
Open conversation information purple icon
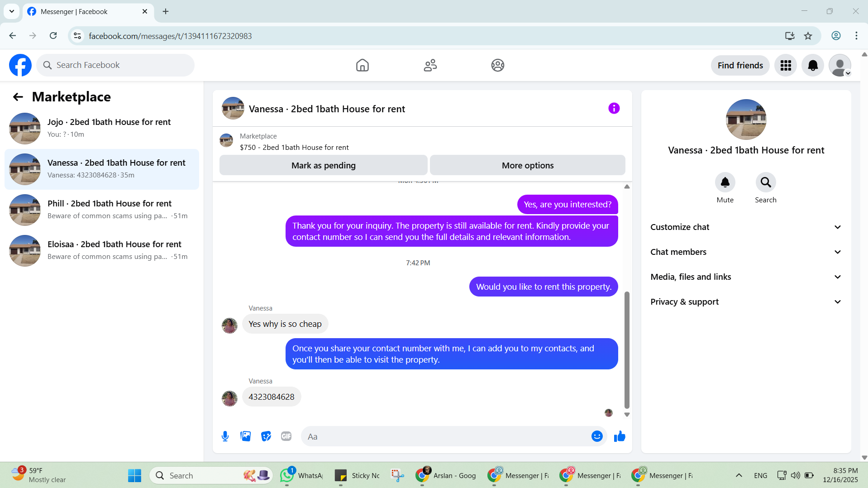(614, 108)
